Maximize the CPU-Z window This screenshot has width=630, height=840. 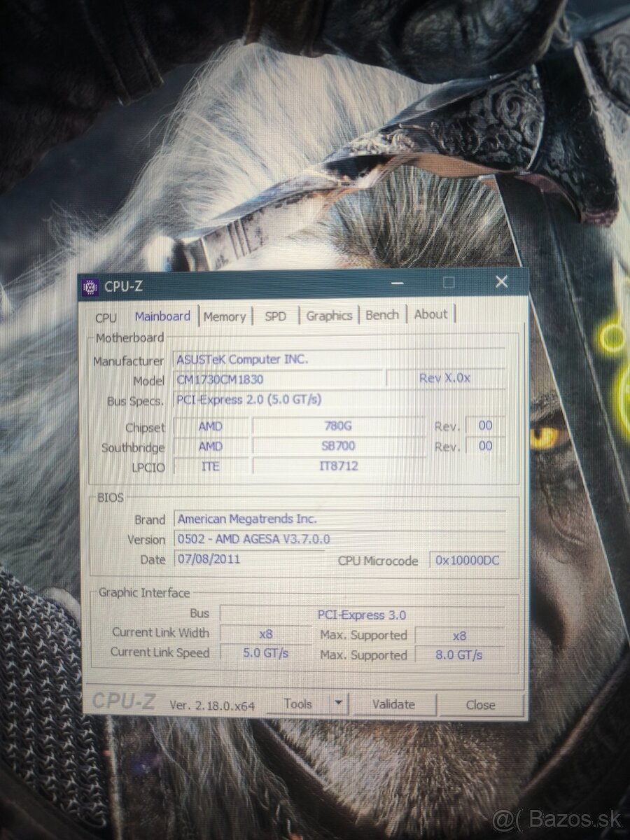449,282
